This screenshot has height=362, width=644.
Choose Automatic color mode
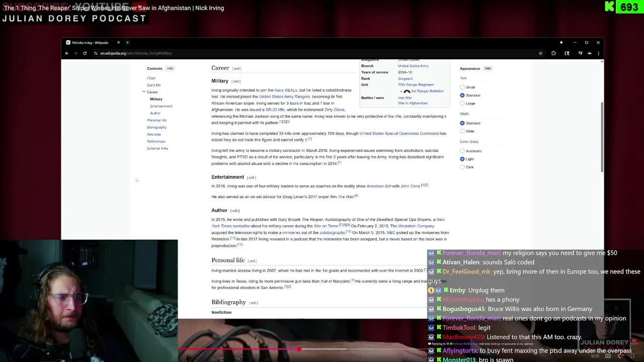[462, 151]
